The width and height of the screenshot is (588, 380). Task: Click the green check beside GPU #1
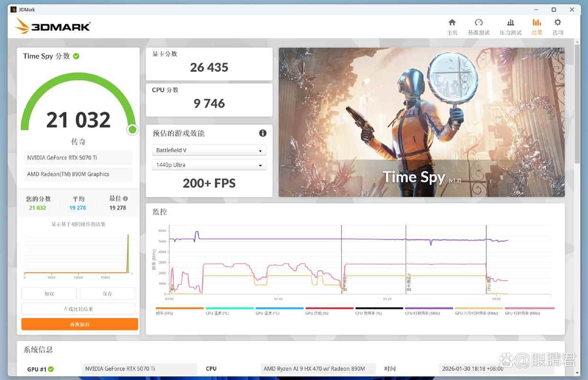tap(51, 369)
